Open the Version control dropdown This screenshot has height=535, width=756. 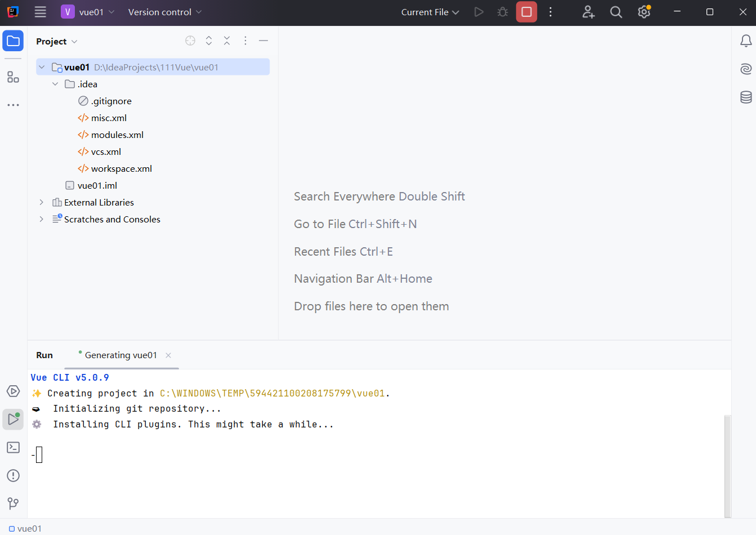(x=165, y=12)
